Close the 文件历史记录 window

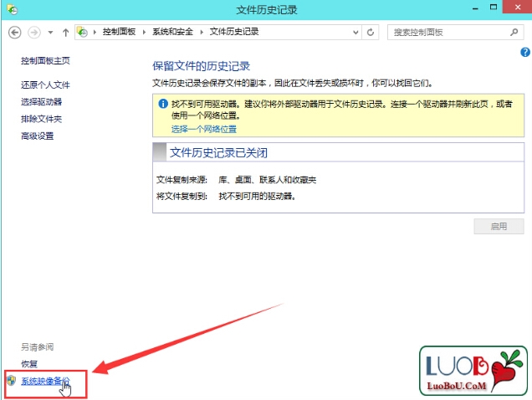click(x=518, y=8)
